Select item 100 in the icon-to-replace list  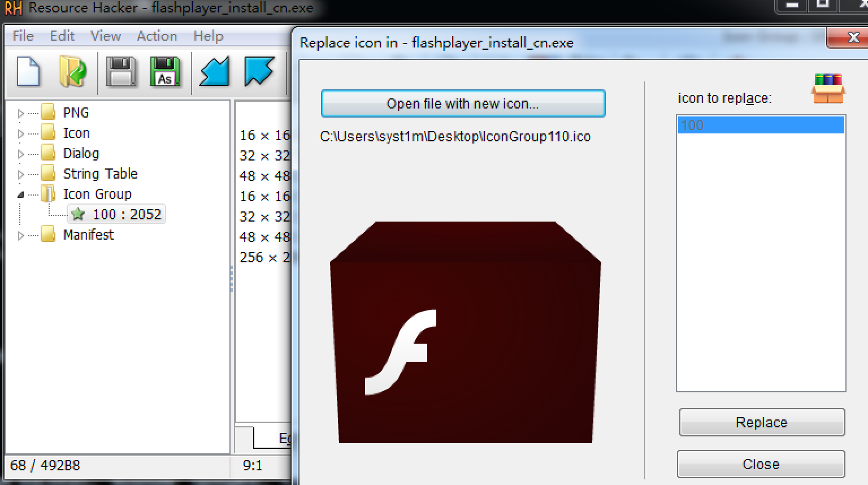(761, 125)
